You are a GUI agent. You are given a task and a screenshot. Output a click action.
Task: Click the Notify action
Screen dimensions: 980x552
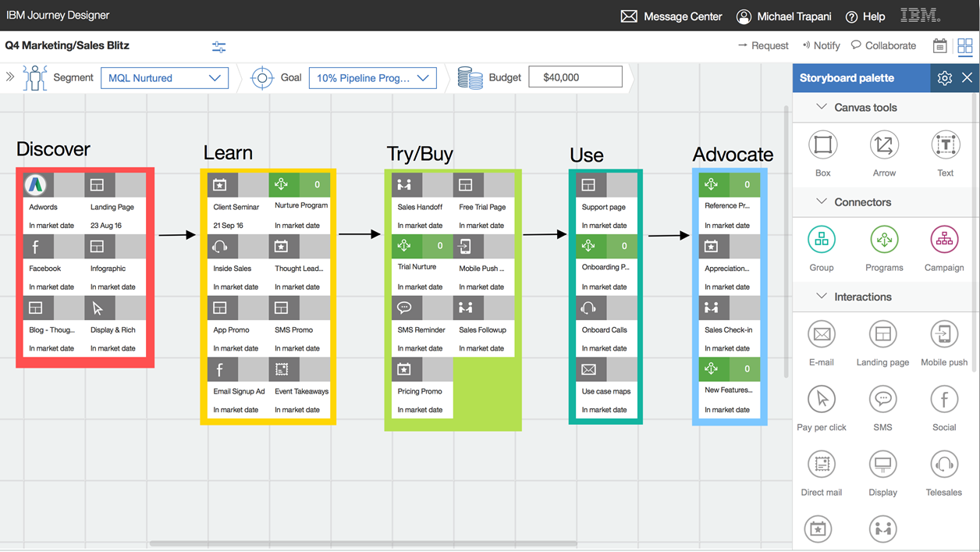pos(821,45)
